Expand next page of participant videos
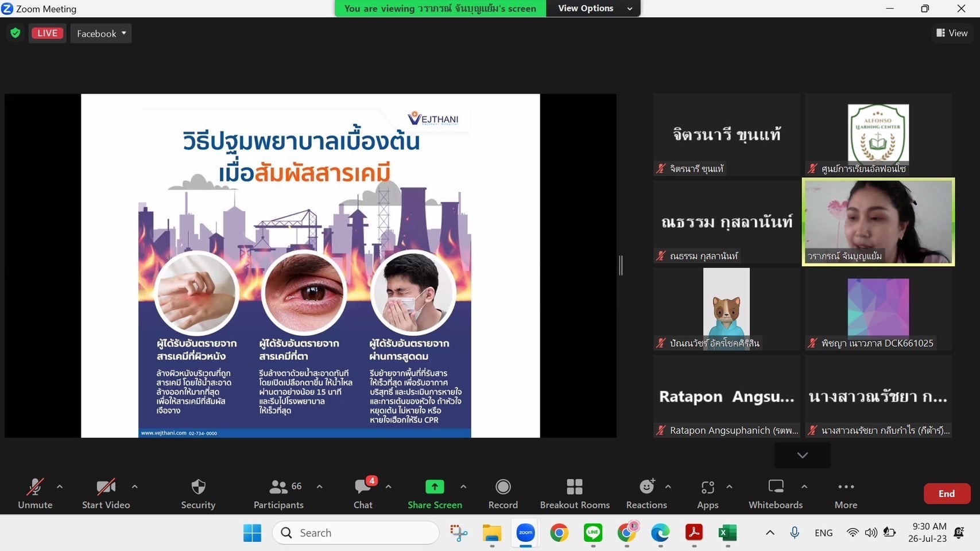980x551 pixels. (x=802, y=455)
